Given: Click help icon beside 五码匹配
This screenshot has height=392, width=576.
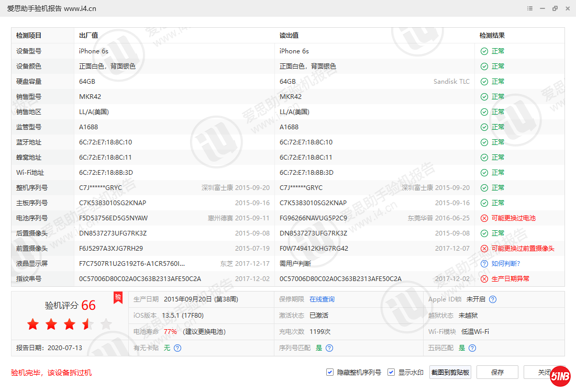Looking at the screenshot, I should point(472,348).
